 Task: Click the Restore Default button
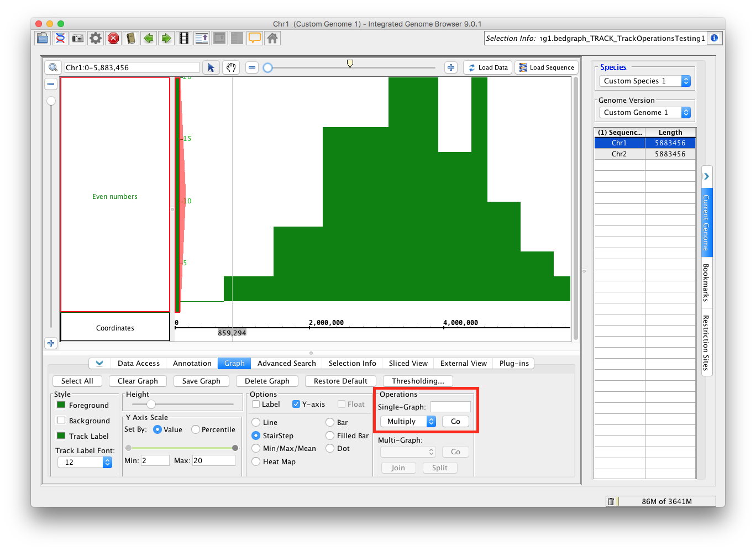[x=340, y=381]
